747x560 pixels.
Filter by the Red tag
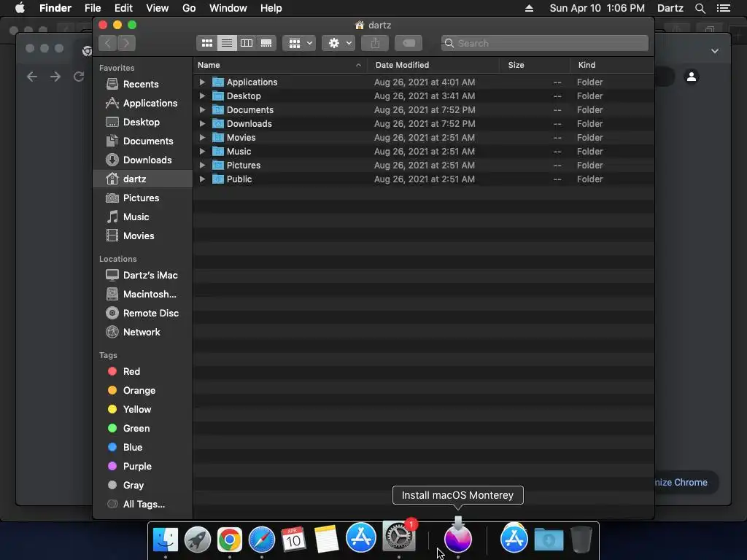point(142,371)
